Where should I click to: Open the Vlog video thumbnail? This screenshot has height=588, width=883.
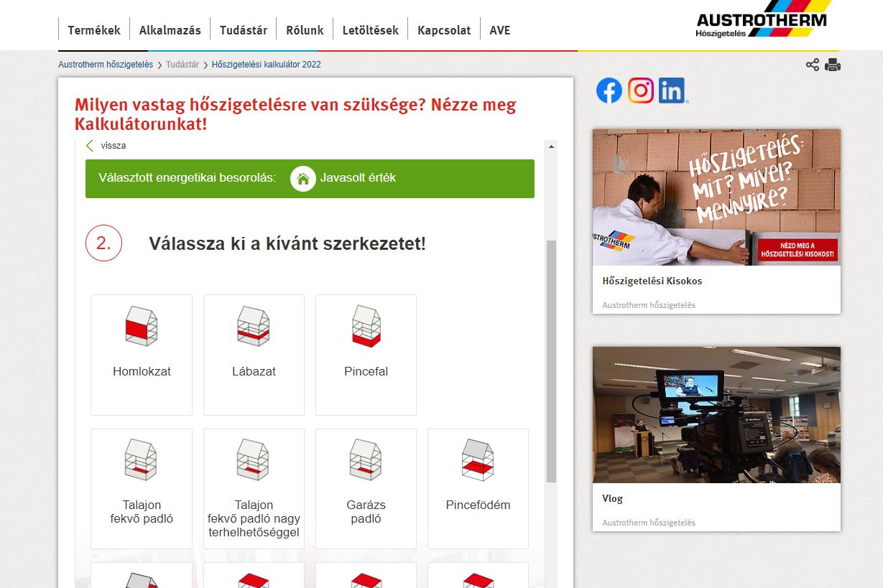pyautogui.click(x=716, y=415)
